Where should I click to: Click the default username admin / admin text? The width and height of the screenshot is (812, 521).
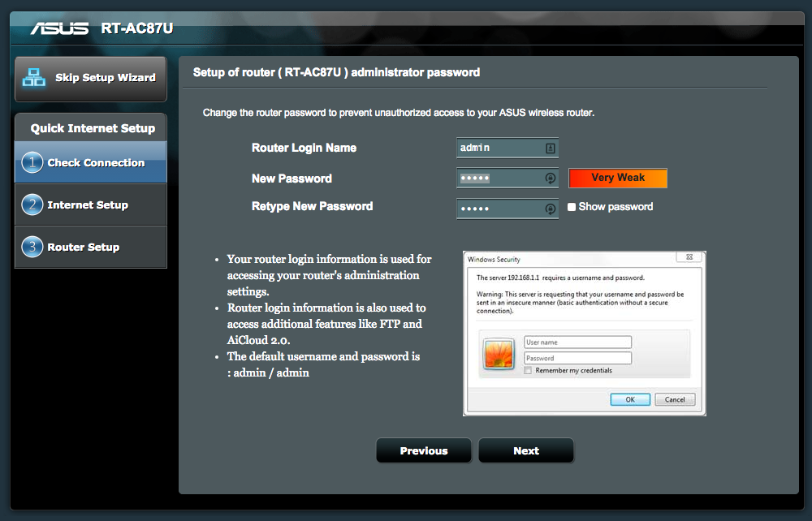coord(324,364)
